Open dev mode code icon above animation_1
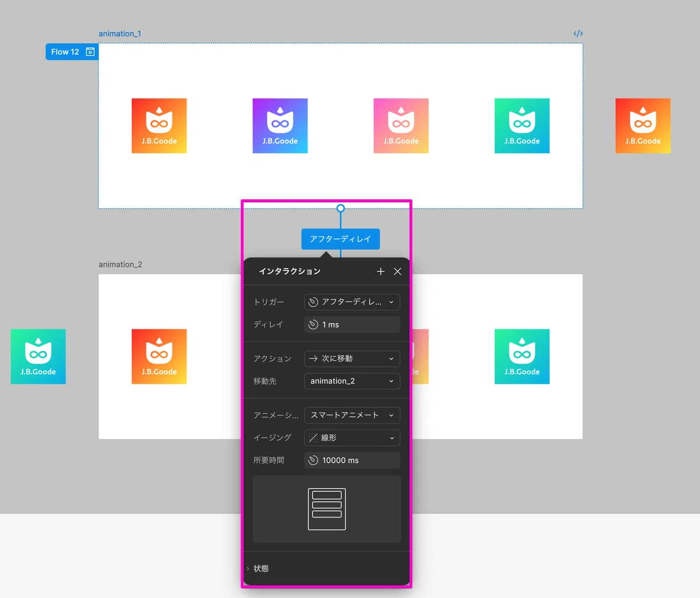 coord(578,33)
